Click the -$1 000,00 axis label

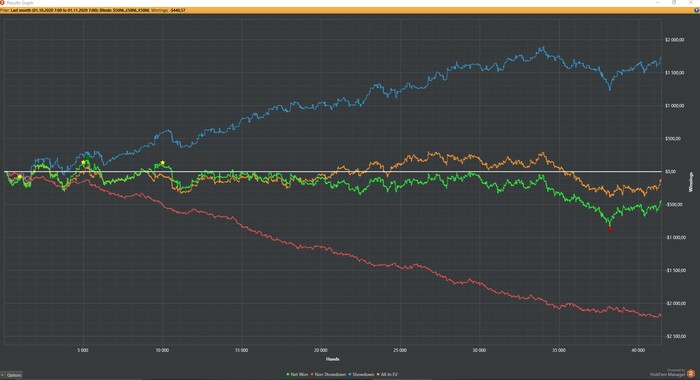pos(674,238)
